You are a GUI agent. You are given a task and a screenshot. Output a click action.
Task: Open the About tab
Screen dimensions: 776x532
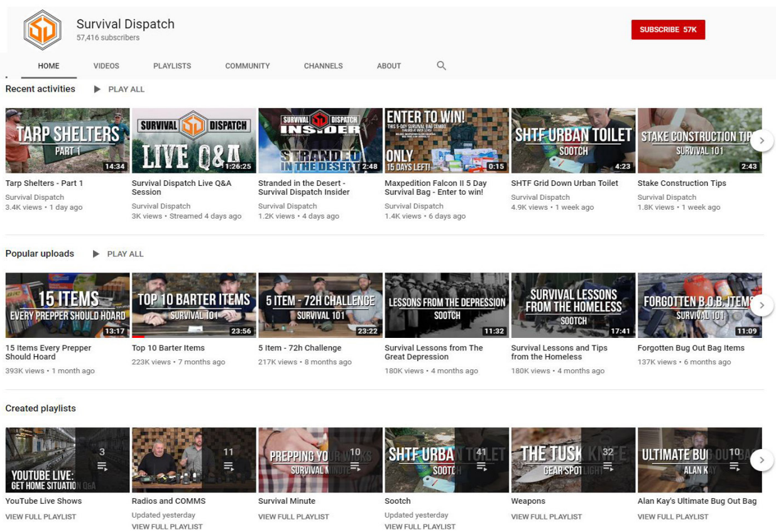point(389,66)
